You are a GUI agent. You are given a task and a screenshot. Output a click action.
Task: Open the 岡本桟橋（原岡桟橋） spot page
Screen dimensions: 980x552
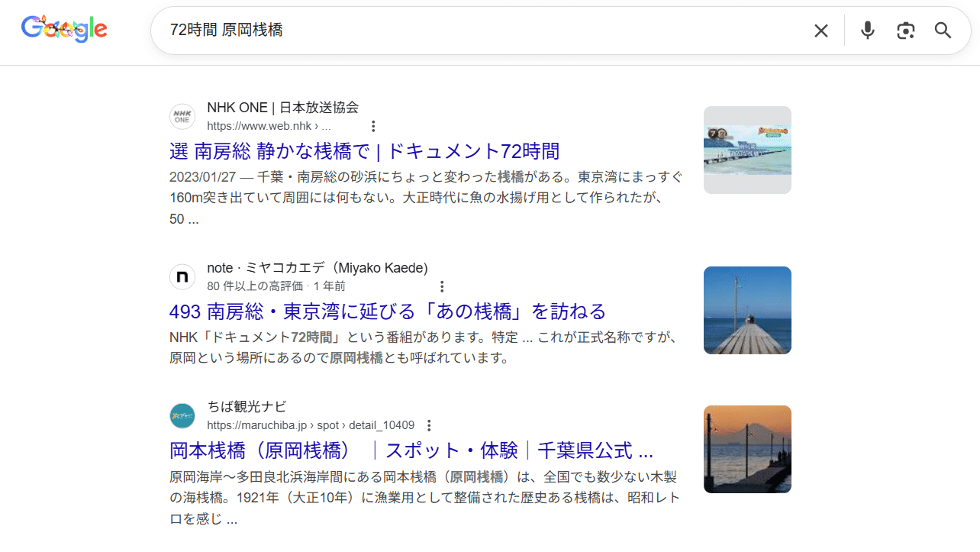point(411,450)
